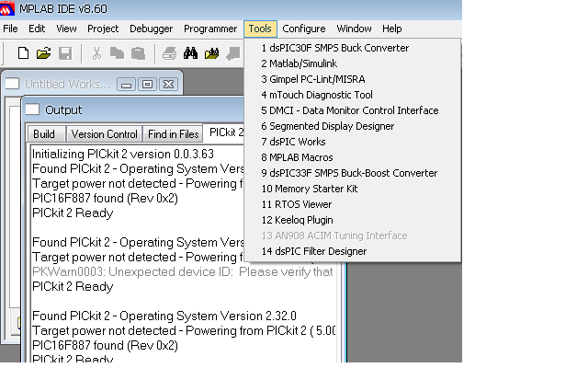This screenshot has width=588, height=368.
Task: Click 'Operating System Version 2.32.0' line
Action: click(x=164, y=316)
